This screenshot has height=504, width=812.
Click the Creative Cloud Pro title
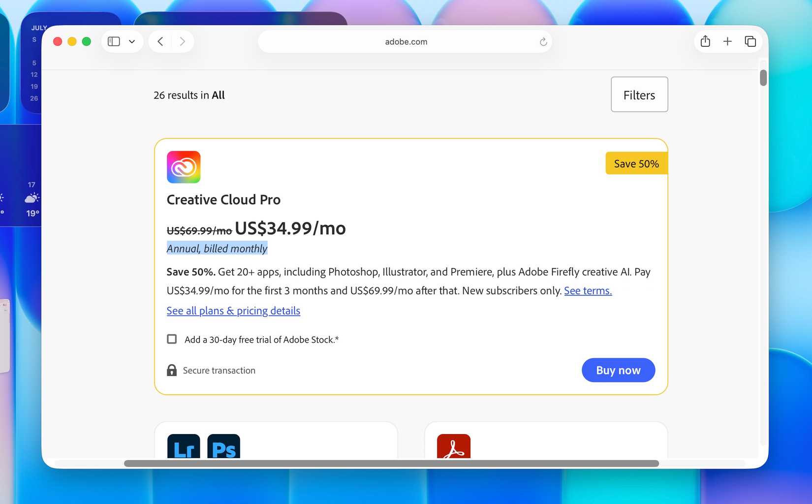coord(223,200)
